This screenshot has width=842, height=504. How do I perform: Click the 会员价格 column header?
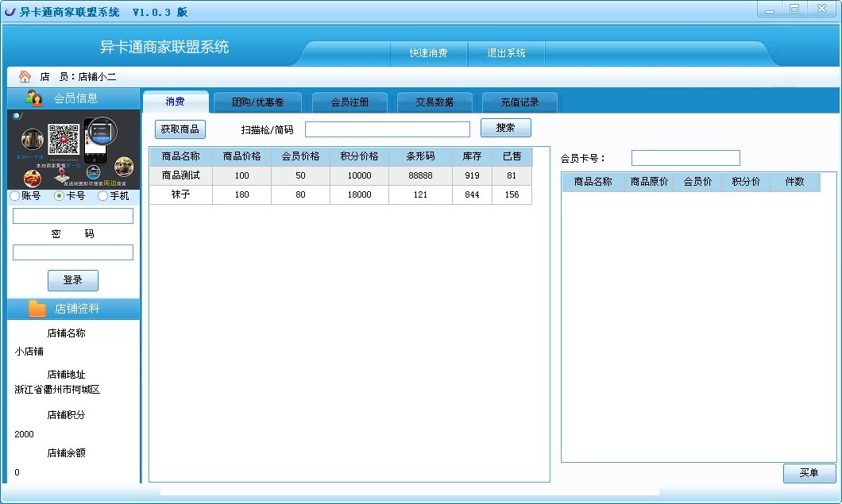tap(301, 156)
